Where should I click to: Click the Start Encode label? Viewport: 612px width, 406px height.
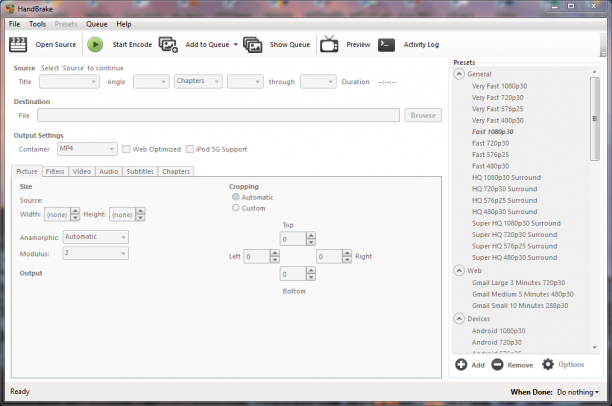pyautogui.click(x=132, y=45)
